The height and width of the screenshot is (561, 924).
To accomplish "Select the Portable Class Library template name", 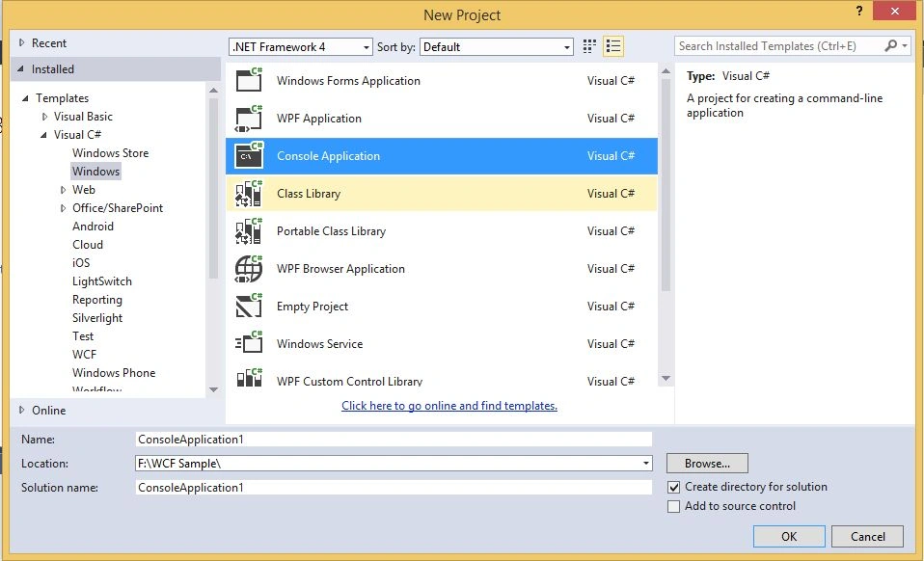I will point(331,231).
